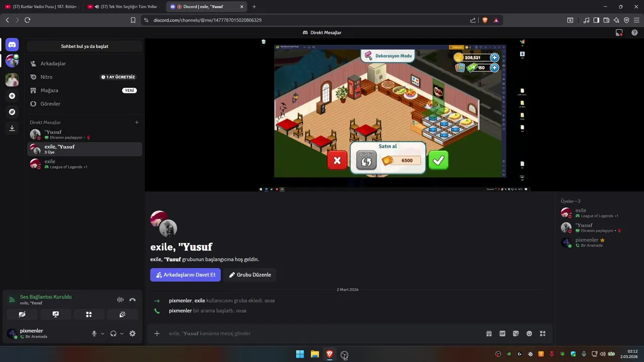Open the emoji picker
Image resolution: width=644 pixels, height=362 pixels.
click(529, 333)
